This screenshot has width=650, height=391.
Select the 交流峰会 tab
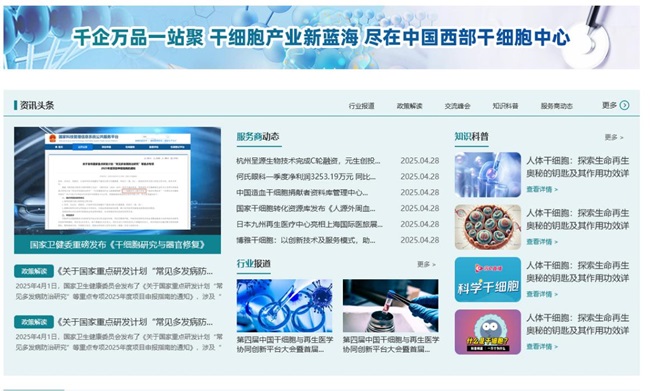coord(458,106)
